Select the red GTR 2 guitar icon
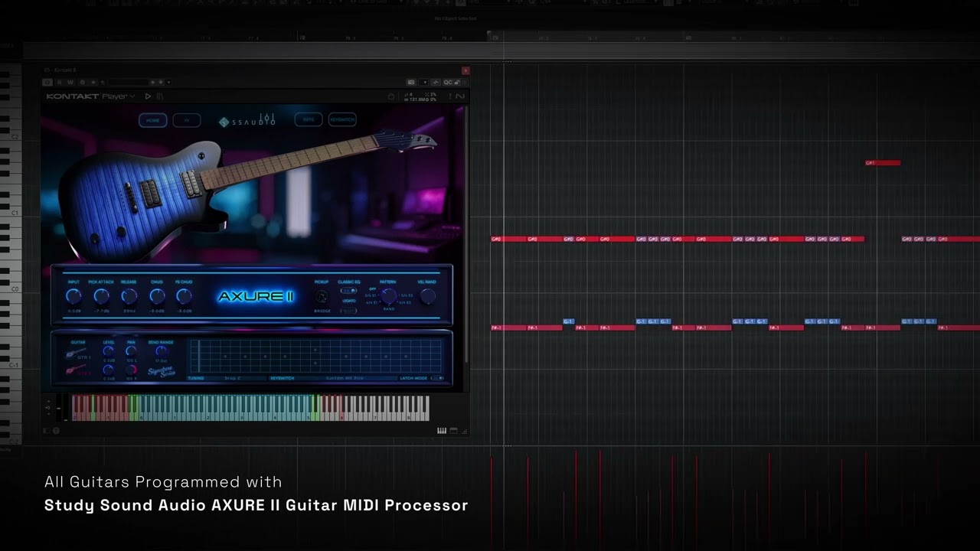The height and width of the screenshot is (551, 980). [x=75, y=369]
